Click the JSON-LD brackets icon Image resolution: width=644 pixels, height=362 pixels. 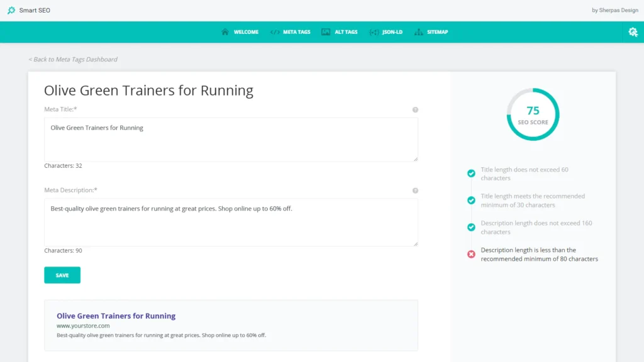coord(374,32)
